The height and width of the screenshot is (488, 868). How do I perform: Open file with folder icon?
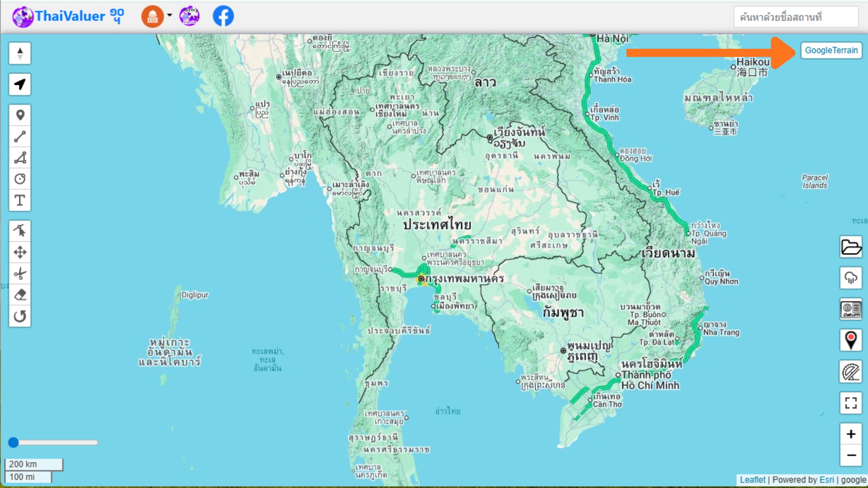[851, 247]
